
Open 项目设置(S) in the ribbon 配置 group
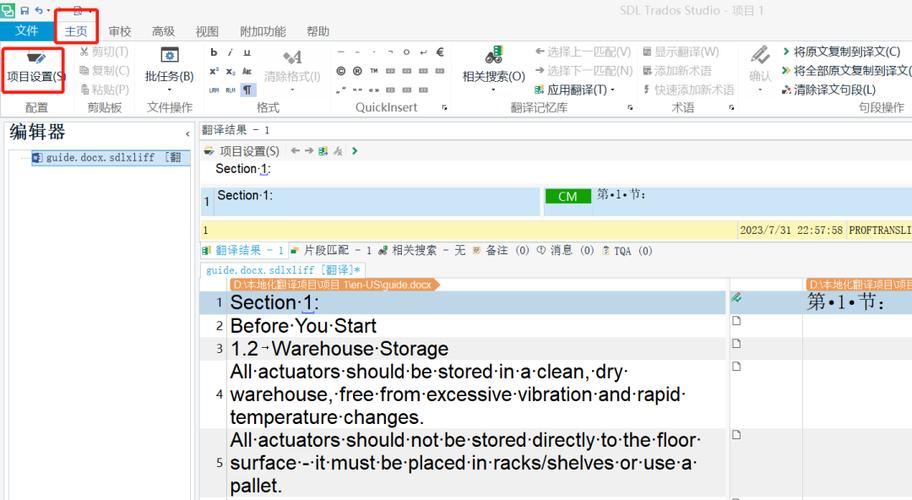[x=34, y=68]
